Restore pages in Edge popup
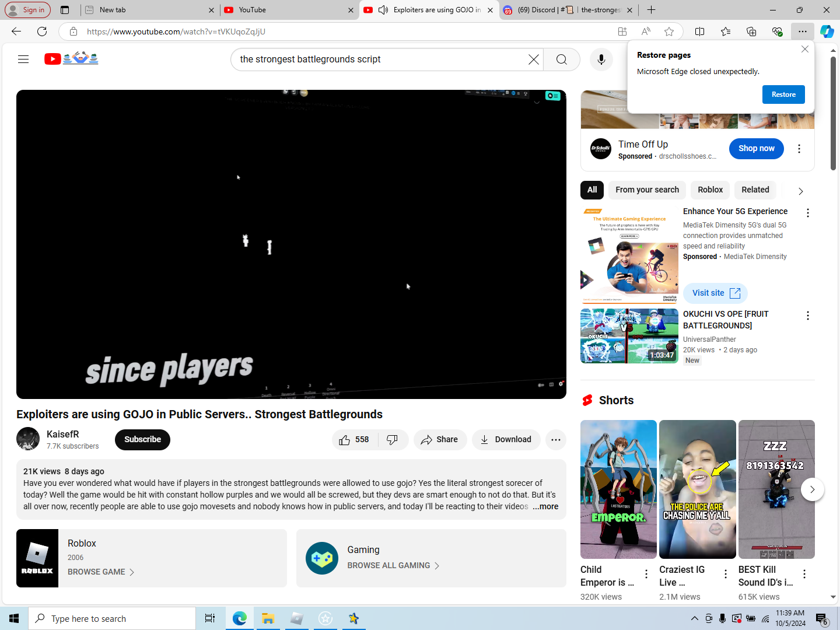840x630 pixels. pyautogui.click(x=783, y=94)
